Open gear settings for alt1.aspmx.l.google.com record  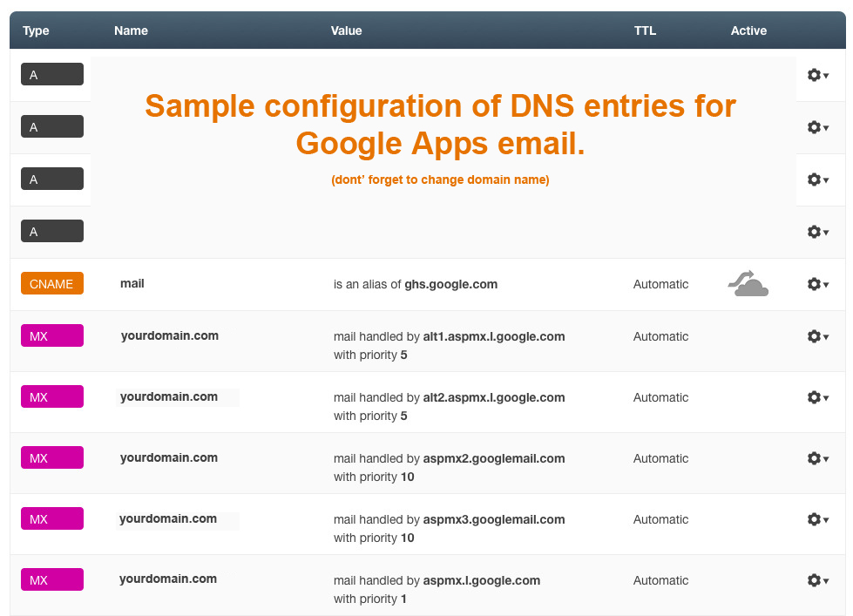coord(817,336)
